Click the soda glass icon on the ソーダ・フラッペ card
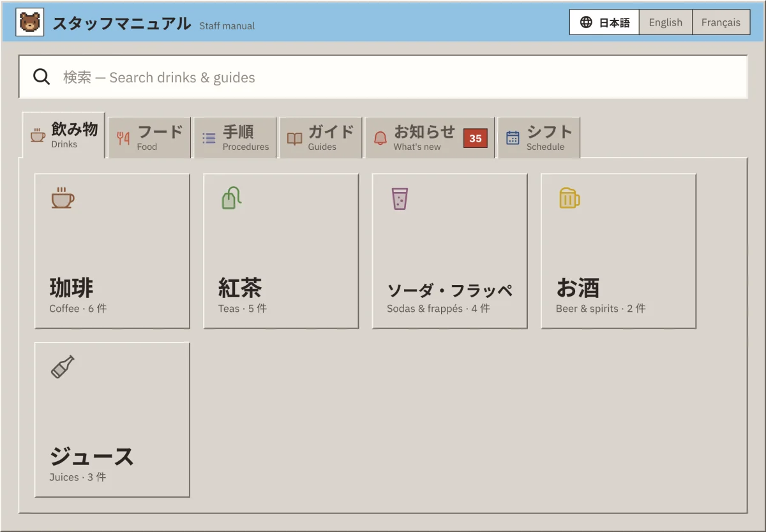Screen dimensions: 766x532 tap(400, 198)
